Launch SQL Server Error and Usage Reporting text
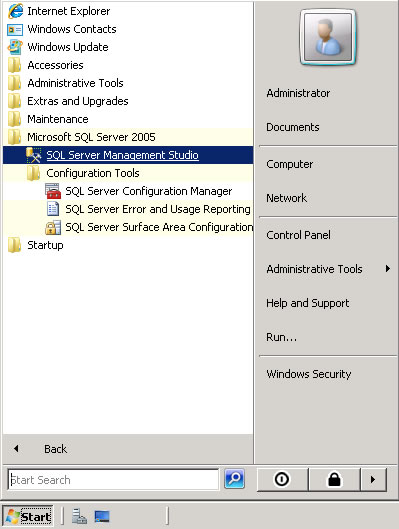Image resolution: width=399 pixels, height=529 pixels. click(x=158, y=209)
